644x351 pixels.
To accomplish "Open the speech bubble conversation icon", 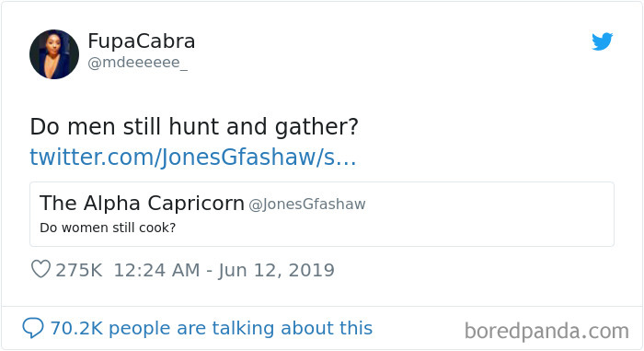I will (33, 328).
